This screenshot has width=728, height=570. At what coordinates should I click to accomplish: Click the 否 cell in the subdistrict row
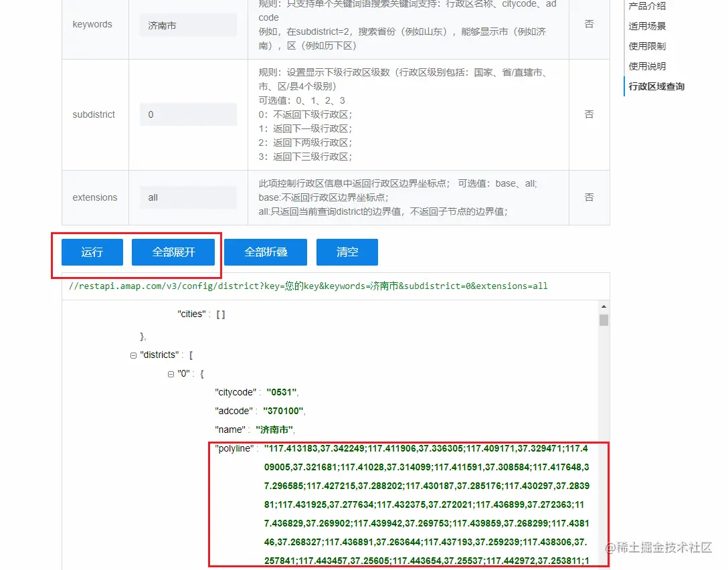point(589,114)
